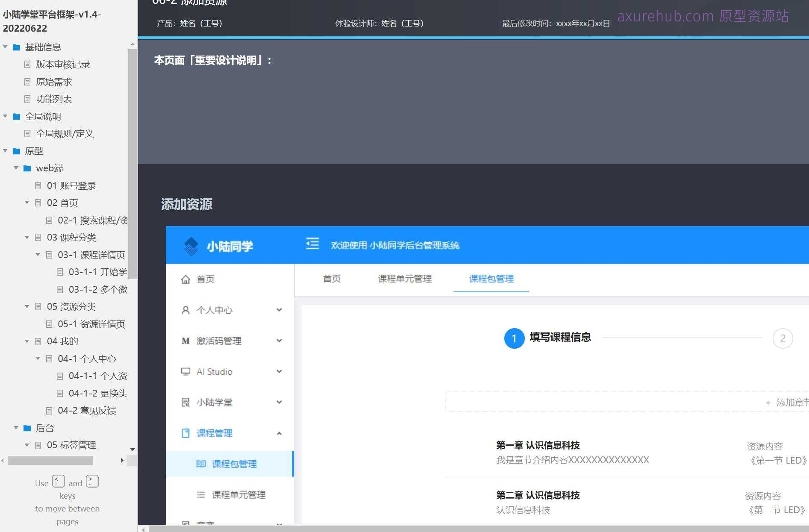Switch to the 课程单元管理 tab

(405, 279)
